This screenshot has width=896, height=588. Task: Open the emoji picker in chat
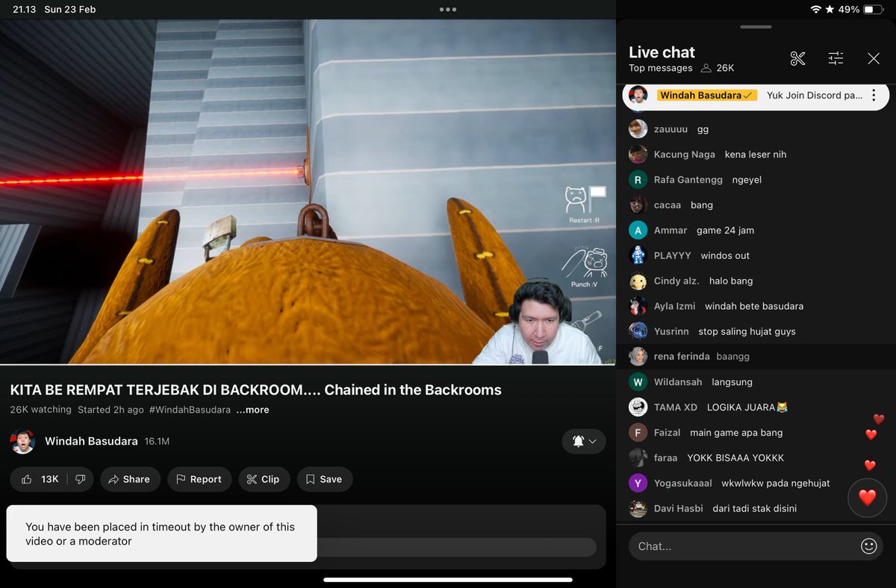868,546
